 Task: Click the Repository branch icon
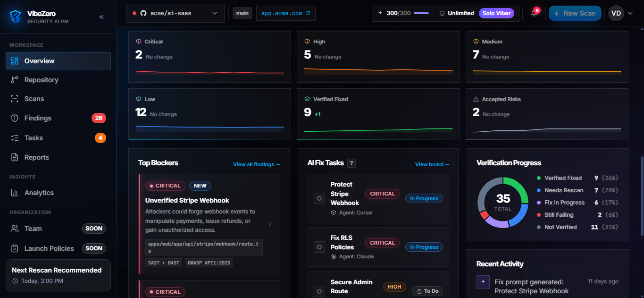click(x=15, y=80)
